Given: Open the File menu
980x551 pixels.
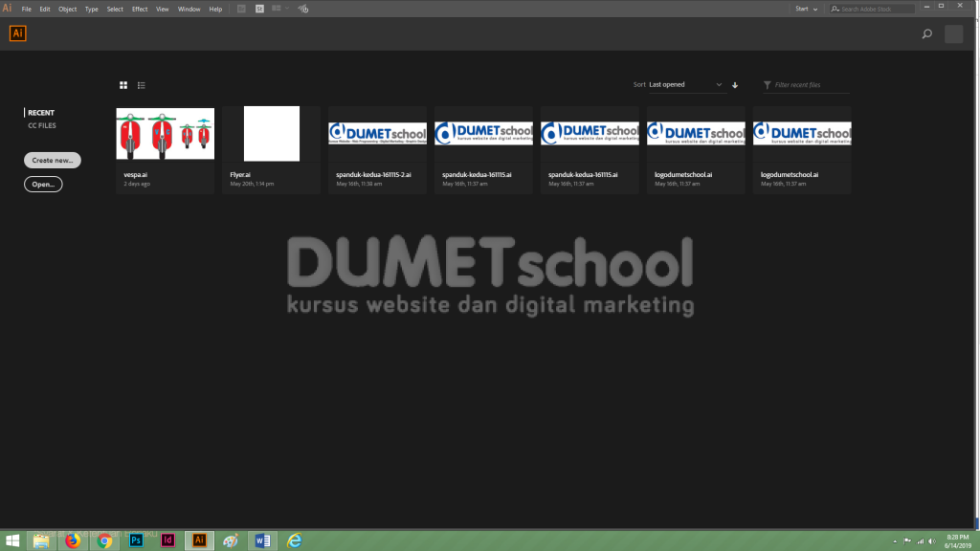Looking at the screenshot, I should click(x=26, y=9).
